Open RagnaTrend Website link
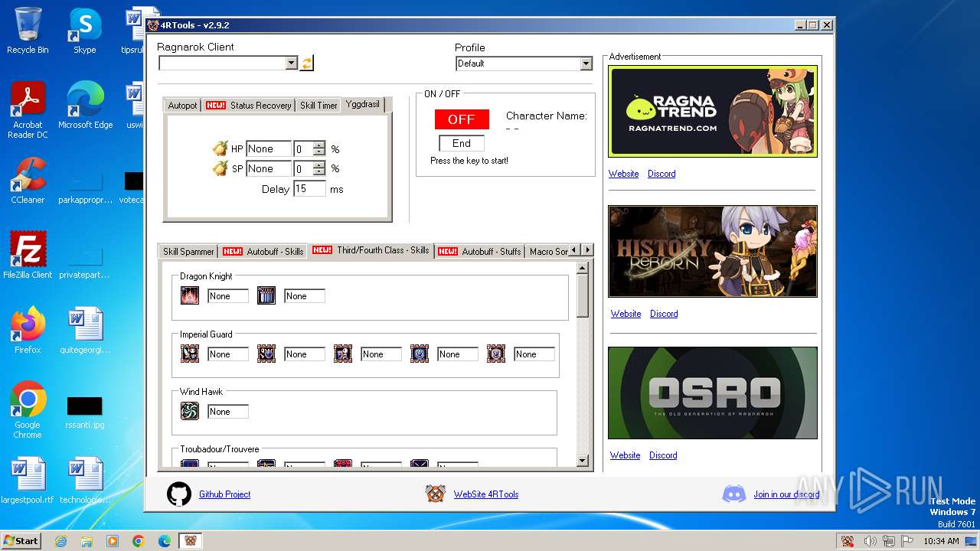 click(623, 174)
